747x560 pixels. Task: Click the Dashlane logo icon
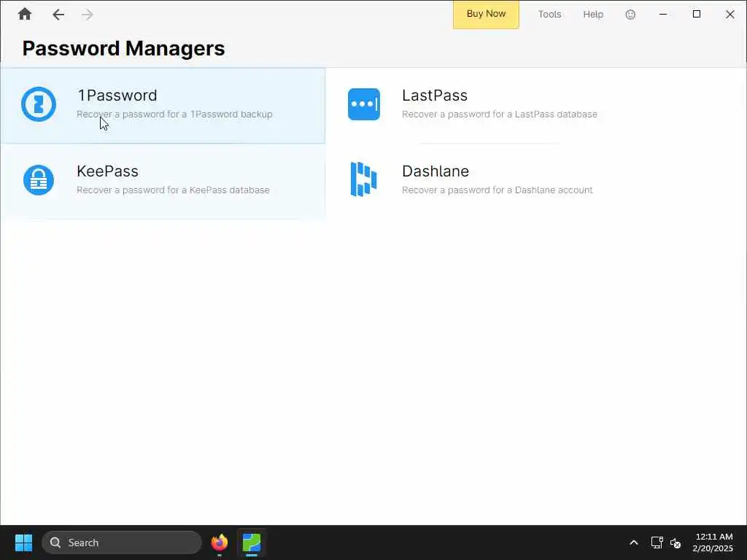[363, 179]
